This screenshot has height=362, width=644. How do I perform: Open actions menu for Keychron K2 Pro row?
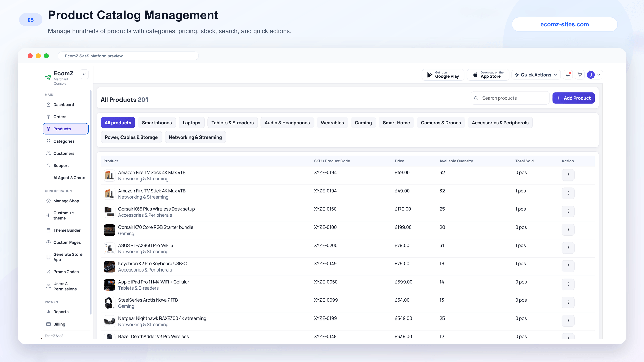click(x=568, y=266)
